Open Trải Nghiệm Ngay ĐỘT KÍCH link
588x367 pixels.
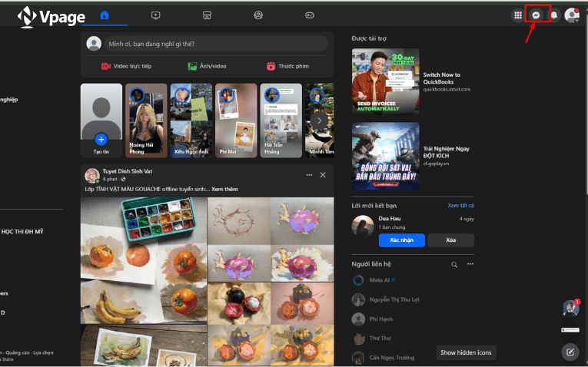447,152
